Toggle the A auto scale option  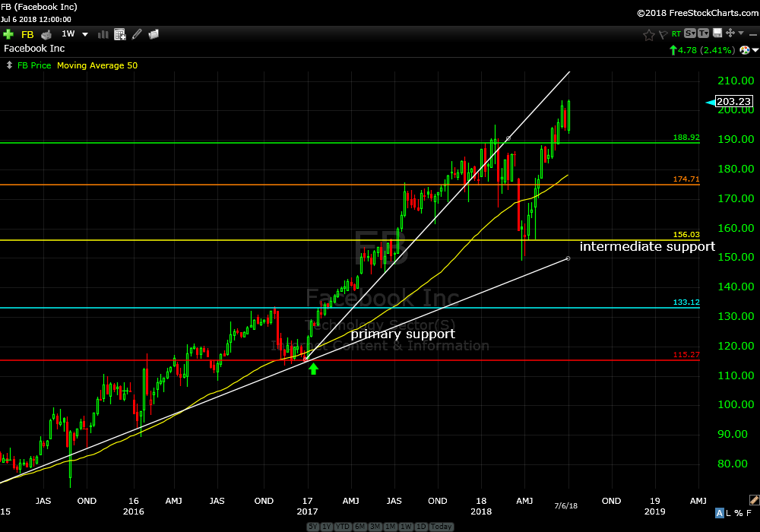pyautogui.click(x=718, y=515)
